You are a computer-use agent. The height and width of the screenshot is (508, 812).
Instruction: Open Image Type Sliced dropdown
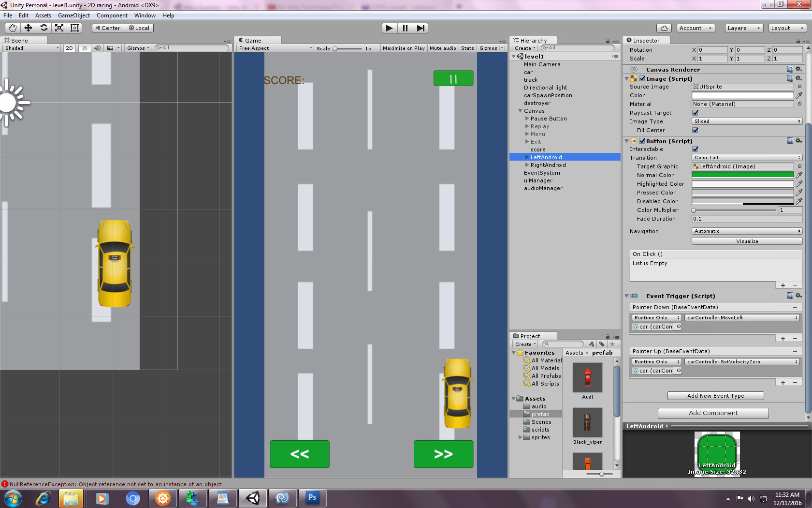coord(747,121)
